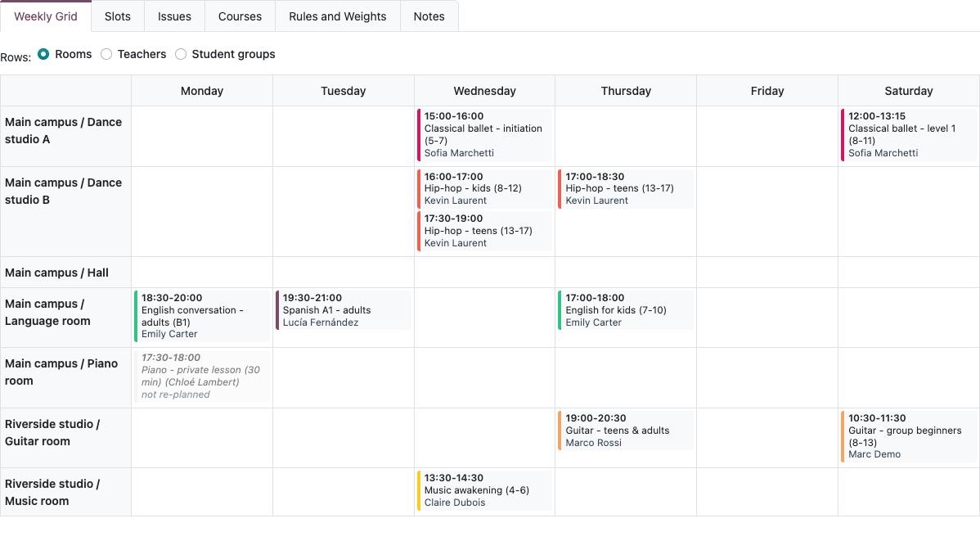Click the Friday column header
Viewport: 980px width, 541px height.
[x=766, y=91]
